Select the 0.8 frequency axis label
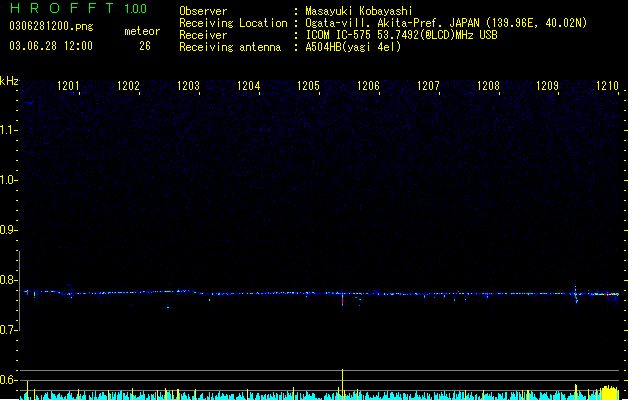The image size is (629, 400). [8, 280]
